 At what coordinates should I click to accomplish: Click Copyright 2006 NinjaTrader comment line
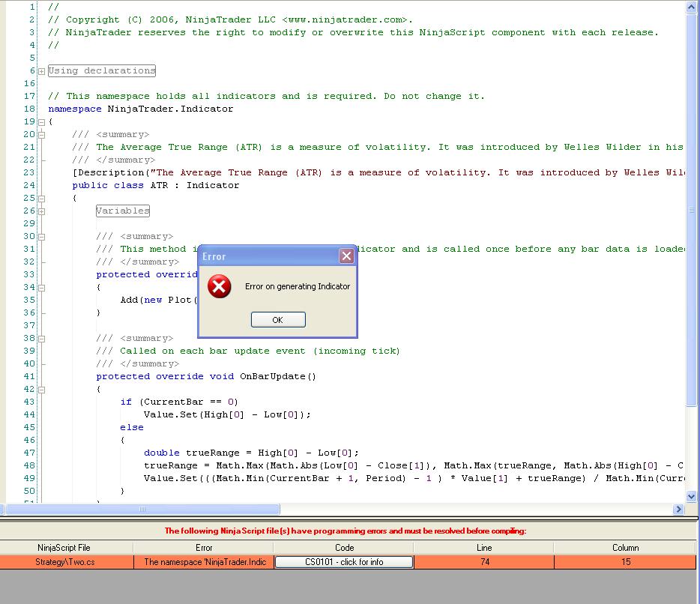pyautogui.click(x=230, y=19)
